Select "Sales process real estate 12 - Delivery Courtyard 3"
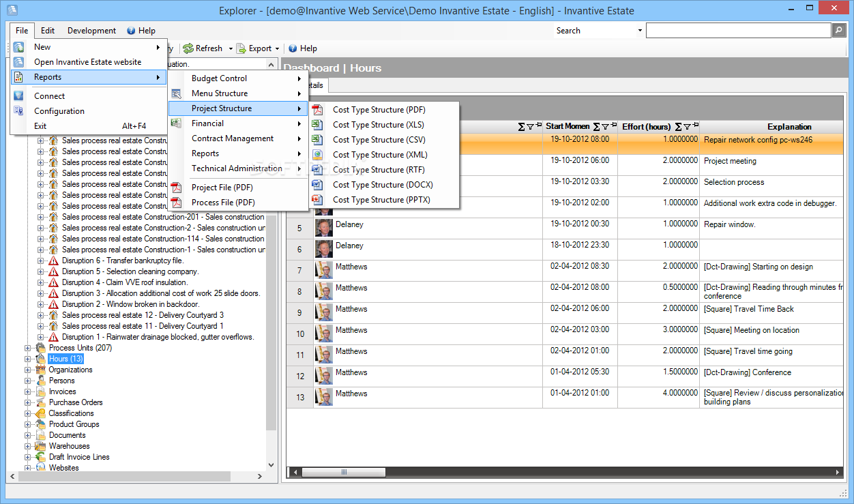 pyautogui.click(x=143, y=315)
